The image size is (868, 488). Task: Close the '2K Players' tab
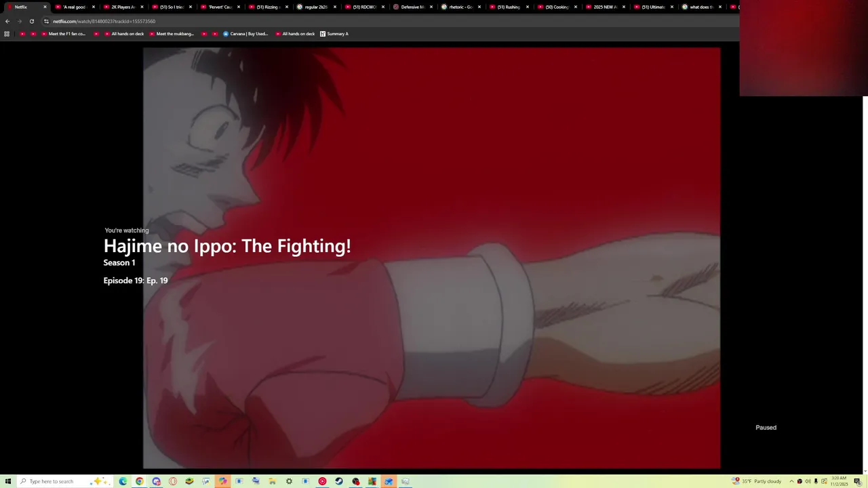142,7
